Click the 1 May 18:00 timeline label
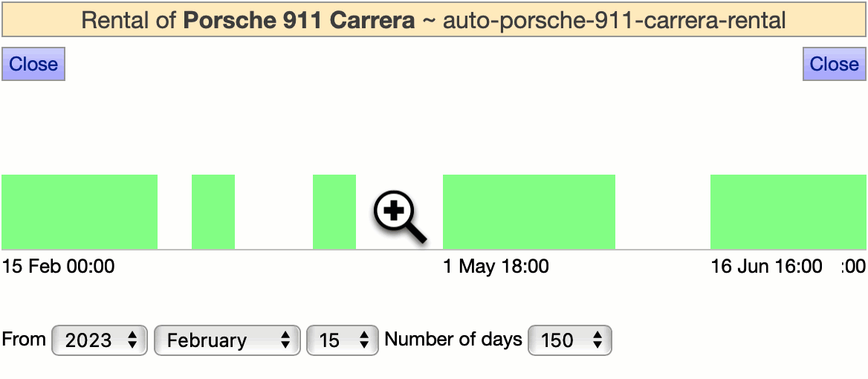 pyautogui.click(x=496, y=266)
